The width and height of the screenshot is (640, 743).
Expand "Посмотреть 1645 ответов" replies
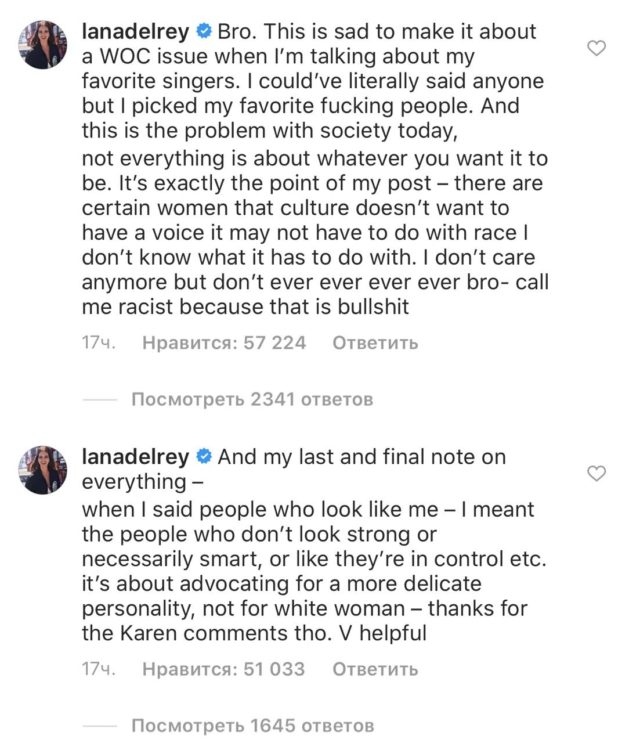point(252,725)
